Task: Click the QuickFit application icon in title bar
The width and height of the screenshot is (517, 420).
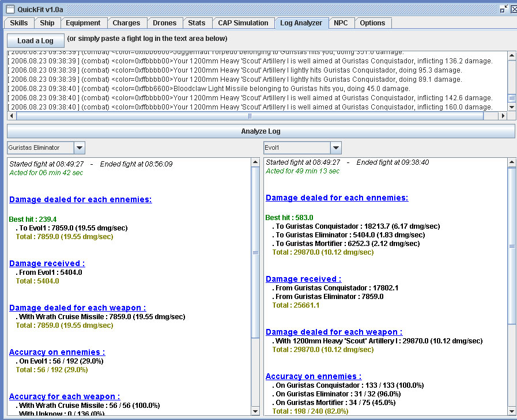Action: (x=10, y=9)
